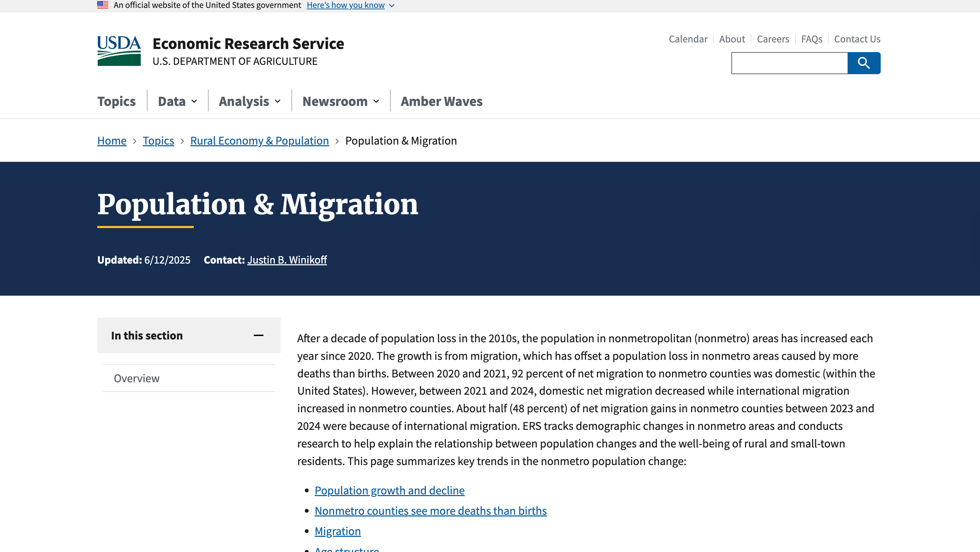The image size is (980, 552).
Task: Go to Topics breadcrumb link
Action: tap(158, 140)
